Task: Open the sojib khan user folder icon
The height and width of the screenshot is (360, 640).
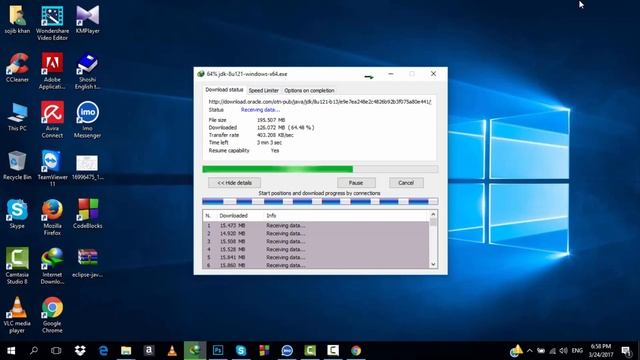Action: tap(17, 19)
